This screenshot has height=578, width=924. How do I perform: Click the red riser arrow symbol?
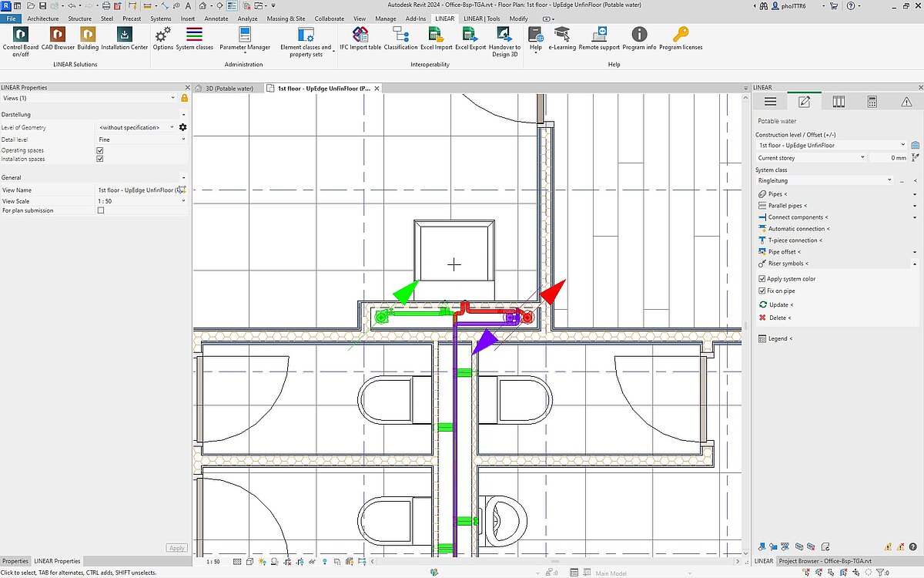click(553, 291)
